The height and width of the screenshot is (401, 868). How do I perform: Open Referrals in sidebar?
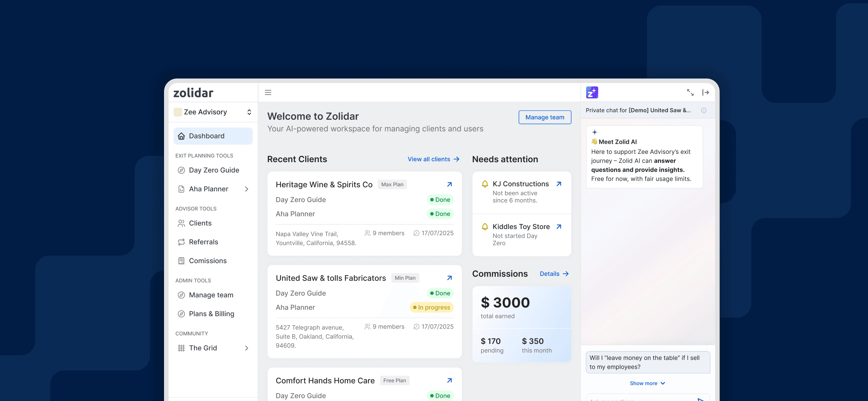(203, 242)
